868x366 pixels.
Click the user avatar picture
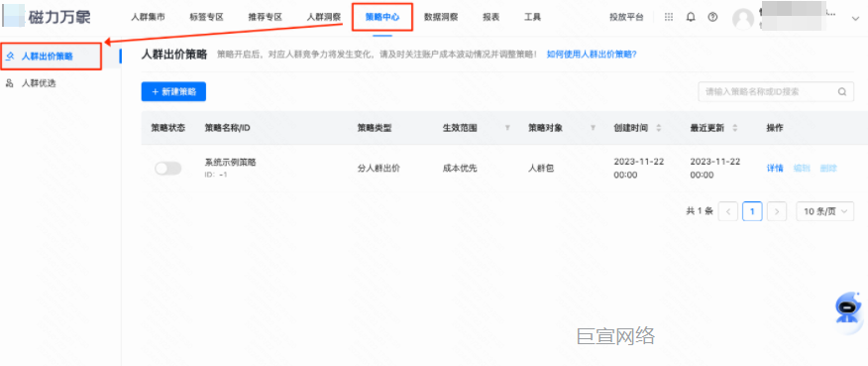pos(743,19)
